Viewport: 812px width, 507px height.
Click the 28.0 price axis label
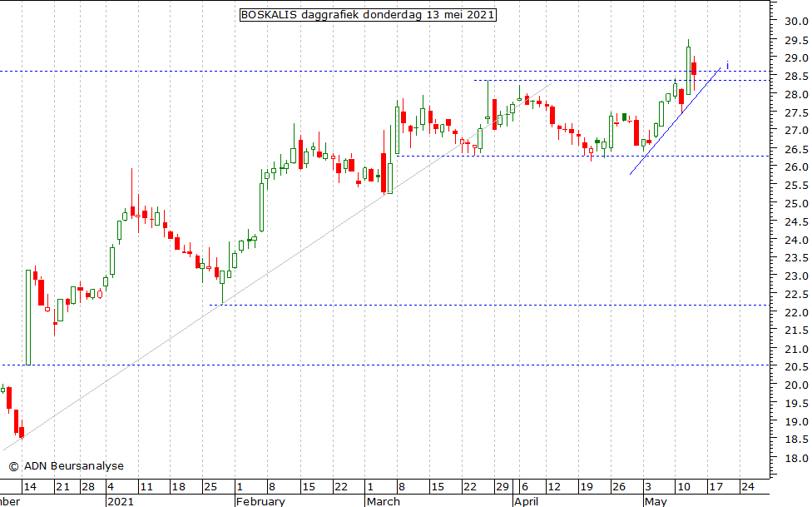796,95
